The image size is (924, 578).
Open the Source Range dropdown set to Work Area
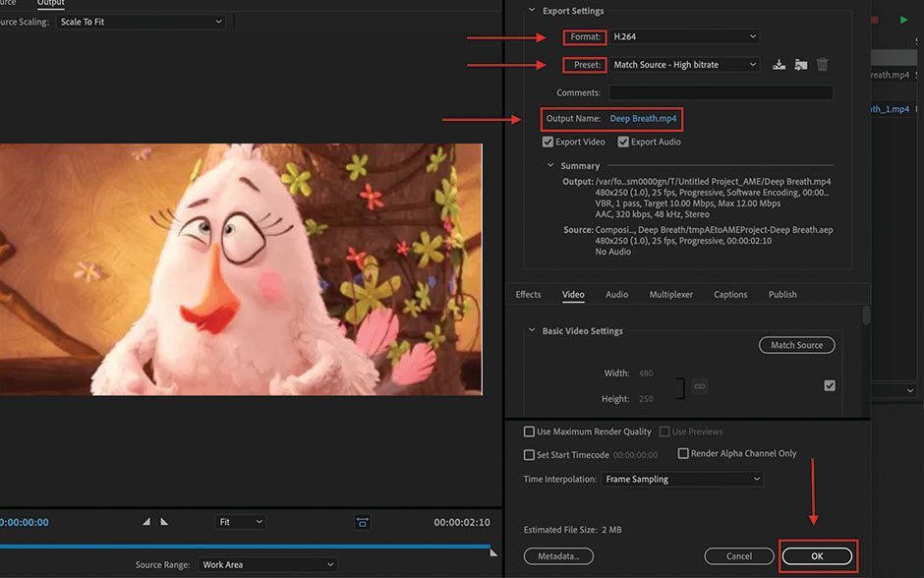point(267,564)
